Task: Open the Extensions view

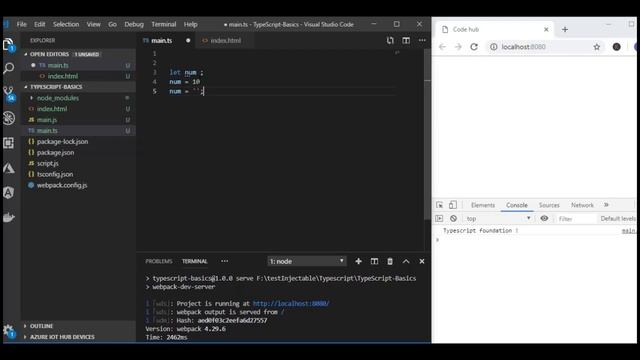Action: coord(9,143)
